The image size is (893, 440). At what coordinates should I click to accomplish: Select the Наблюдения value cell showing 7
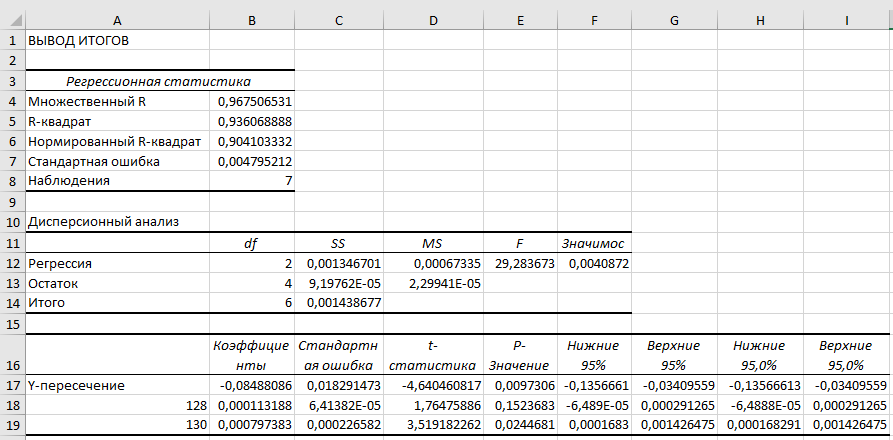pos(253,181)
